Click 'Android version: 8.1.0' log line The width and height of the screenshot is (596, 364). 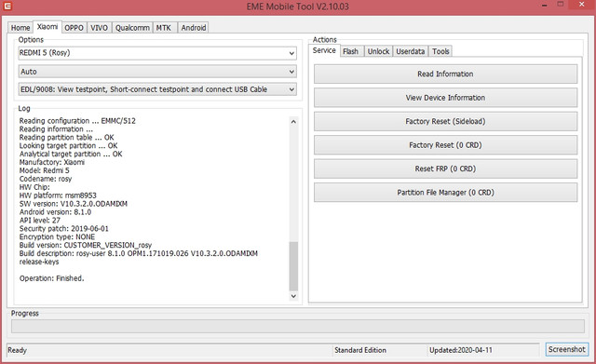(x=55, y=212)
